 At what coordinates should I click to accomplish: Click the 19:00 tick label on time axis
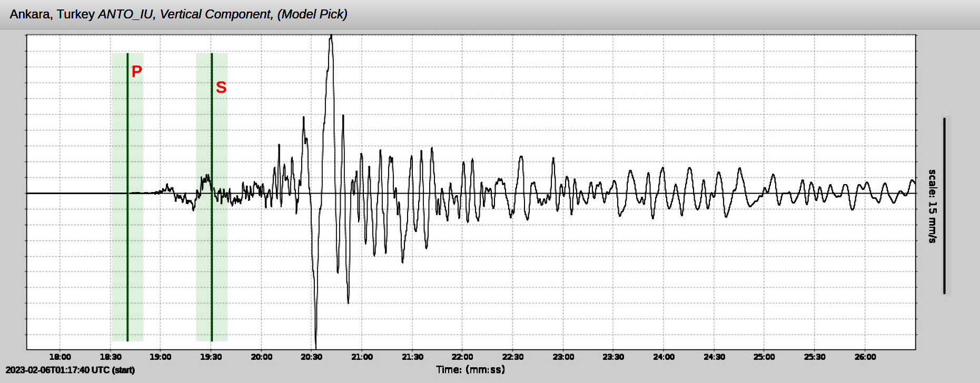161,357
